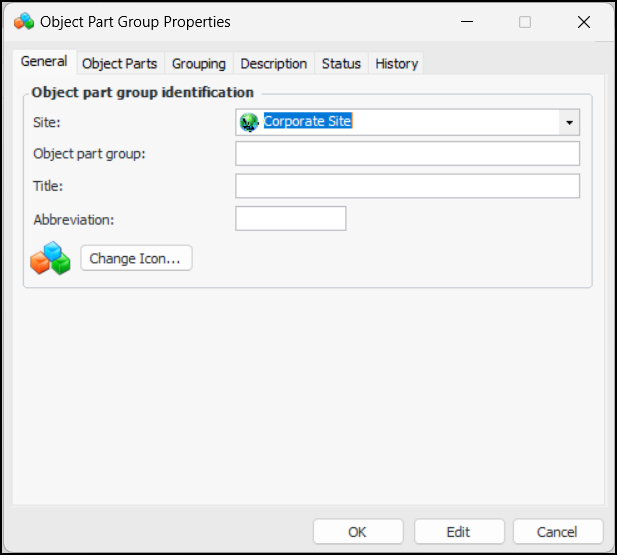Screen dimensions: 617x555
Task: Focus the Object part group input field
Action: 407,154
